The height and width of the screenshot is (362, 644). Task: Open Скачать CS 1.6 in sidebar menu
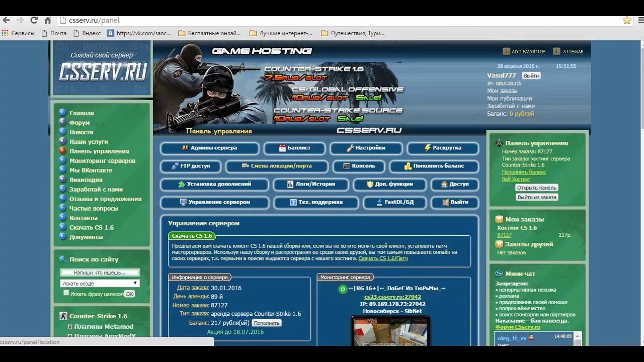coord(92,228)
